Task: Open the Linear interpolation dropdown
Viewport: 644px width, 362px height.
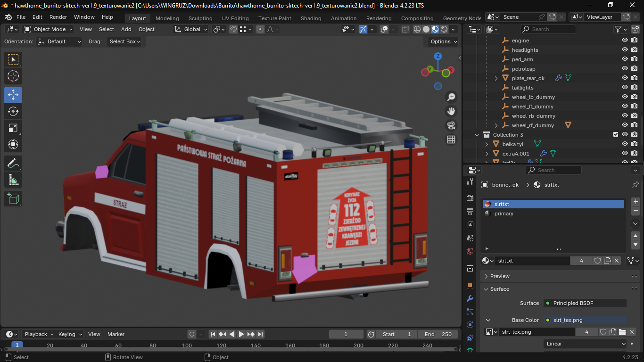Action: coord(585,344)
